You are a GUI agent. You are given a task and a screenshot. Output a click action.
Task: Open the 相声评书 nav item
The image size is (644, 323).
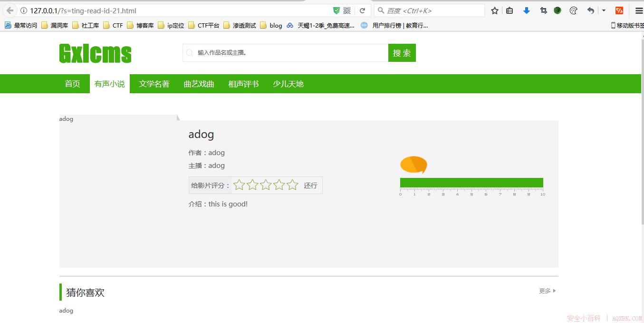243,84
